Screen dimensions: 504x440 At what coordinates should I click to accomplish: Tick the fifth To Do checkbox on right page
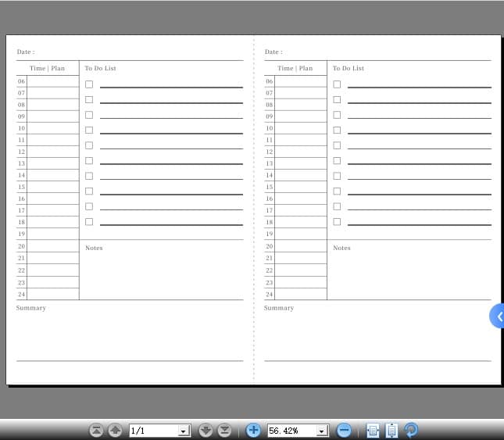tap(337, 145)
